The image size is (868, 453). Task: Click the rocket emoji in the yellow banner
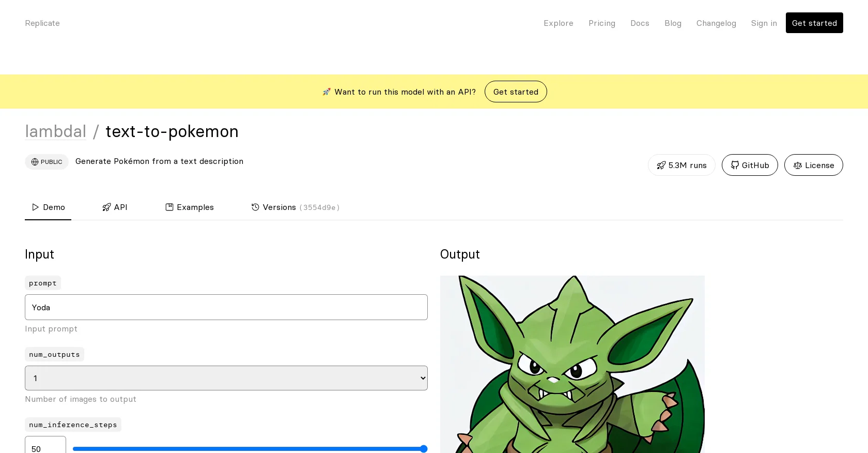[327, 92]
